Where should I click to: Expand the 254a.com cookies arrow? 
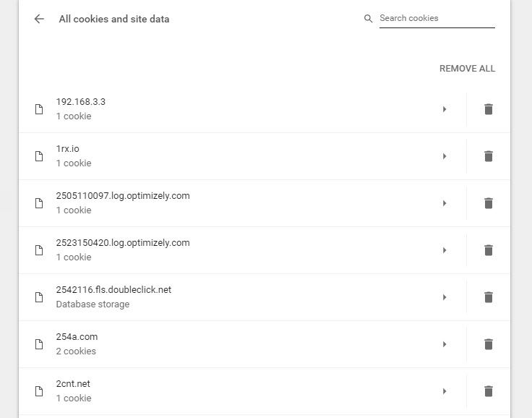445,344
